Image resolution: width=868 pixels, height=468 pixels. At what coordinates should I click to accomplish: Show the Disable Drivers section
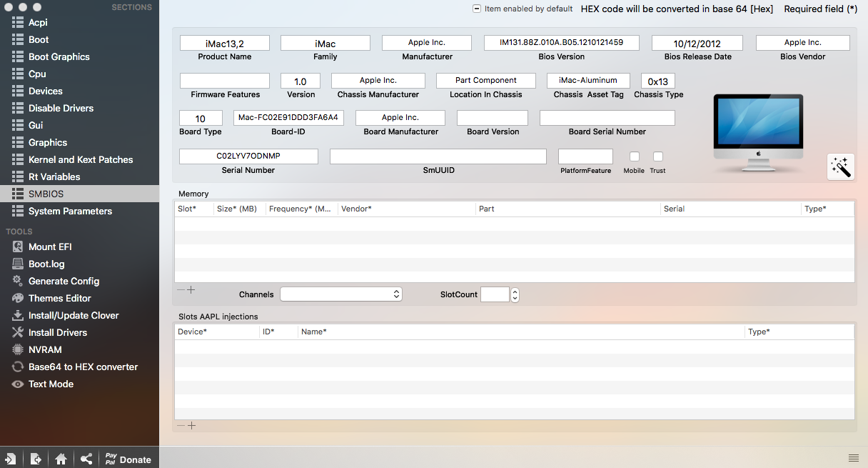click(79, 108)
